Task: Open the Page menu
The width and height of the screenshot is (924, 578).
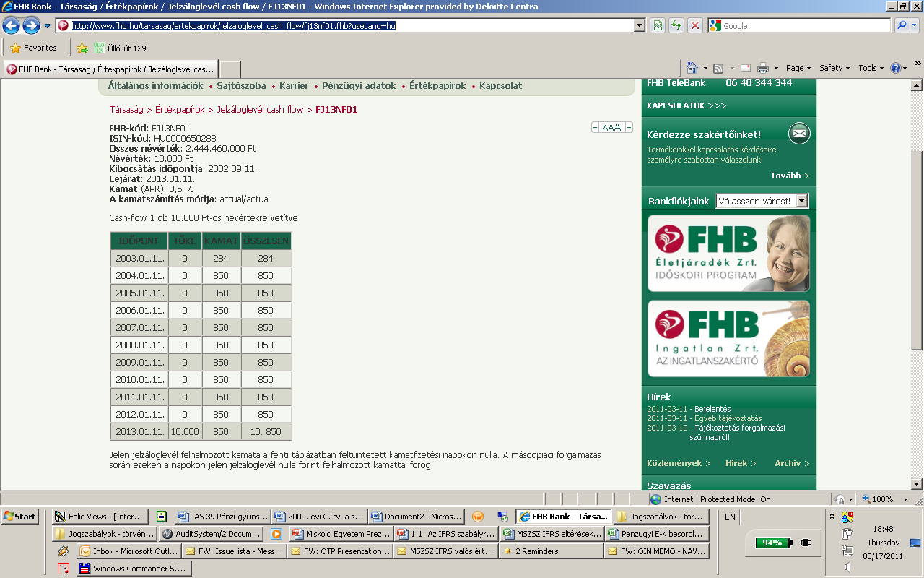Action: click(798, 68)
